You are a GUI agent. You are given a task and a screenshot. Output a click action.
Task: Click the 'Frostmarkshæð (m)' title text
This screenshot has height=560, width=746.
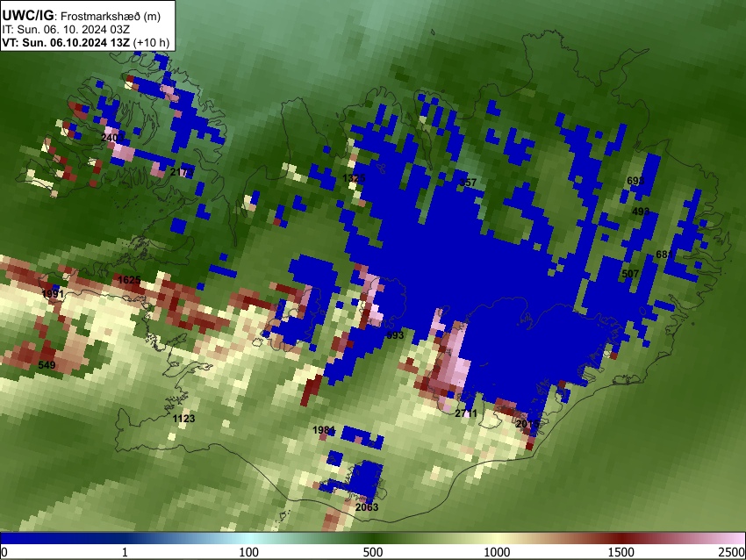coord(111,16)
